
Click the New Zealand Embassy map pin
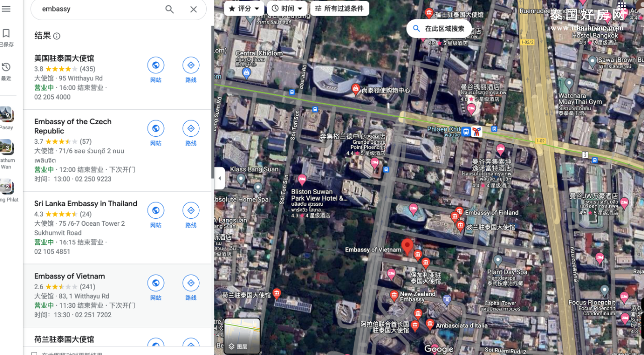[394, 295]
